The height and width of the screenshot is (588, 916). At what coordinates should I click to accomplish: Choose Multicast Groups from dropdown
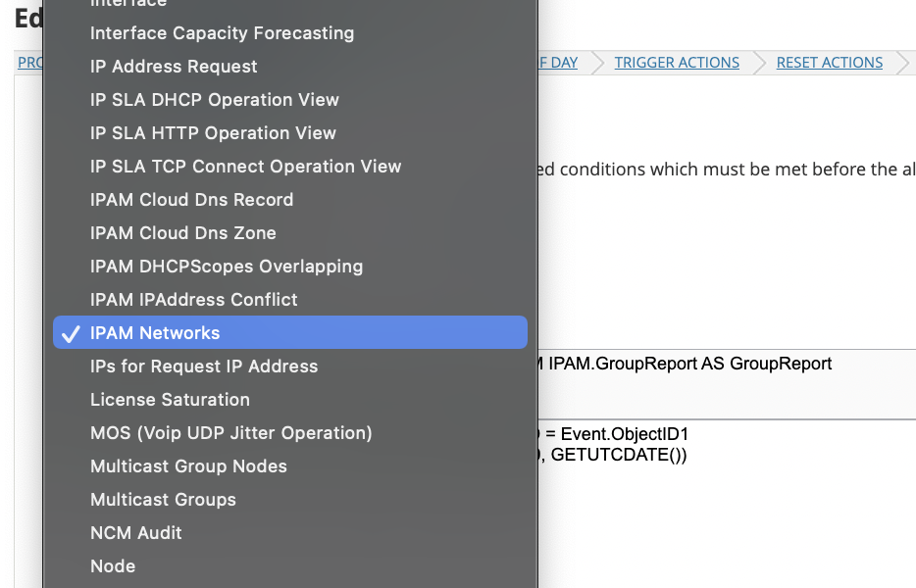coord(163,500)
